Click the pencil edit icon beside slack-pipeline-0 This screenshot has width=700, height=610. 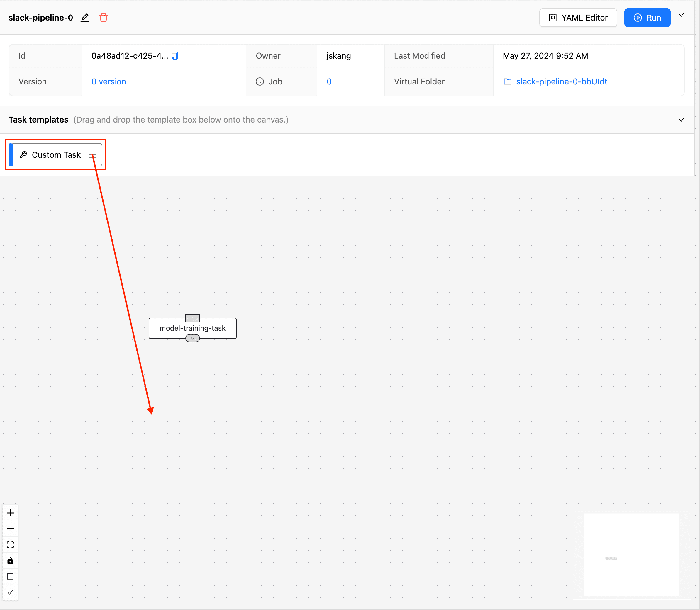pos(85,18)
